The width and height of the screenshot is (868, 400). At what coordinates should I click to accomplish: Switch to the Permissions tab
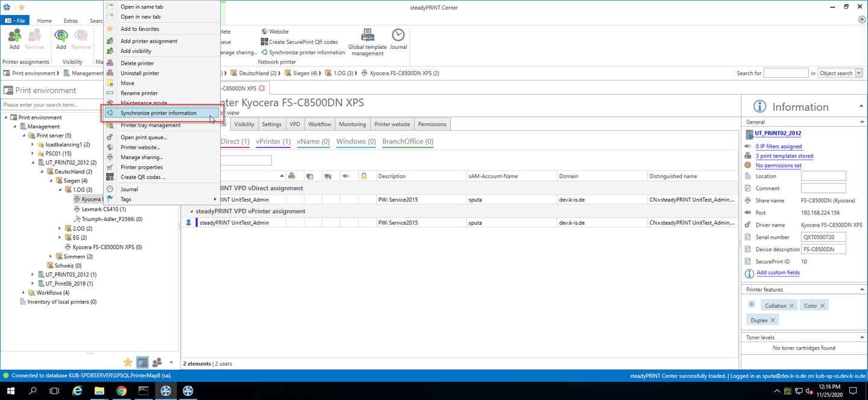432,124
